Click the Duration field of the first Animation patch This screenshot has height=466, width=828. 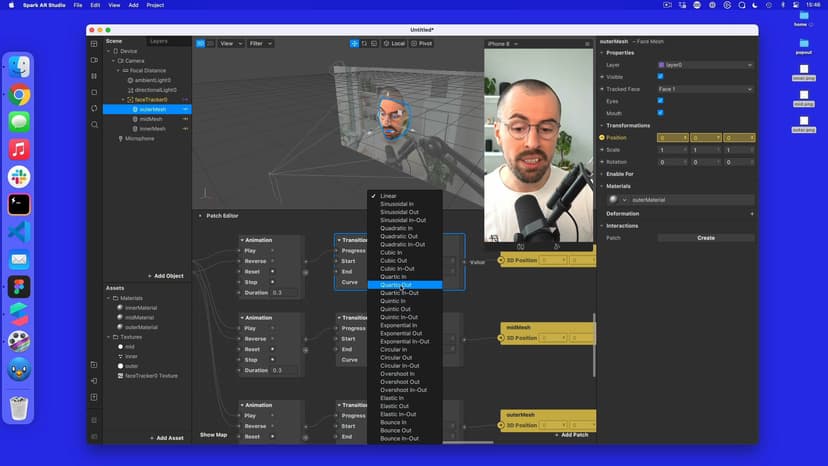click(284, 293)
